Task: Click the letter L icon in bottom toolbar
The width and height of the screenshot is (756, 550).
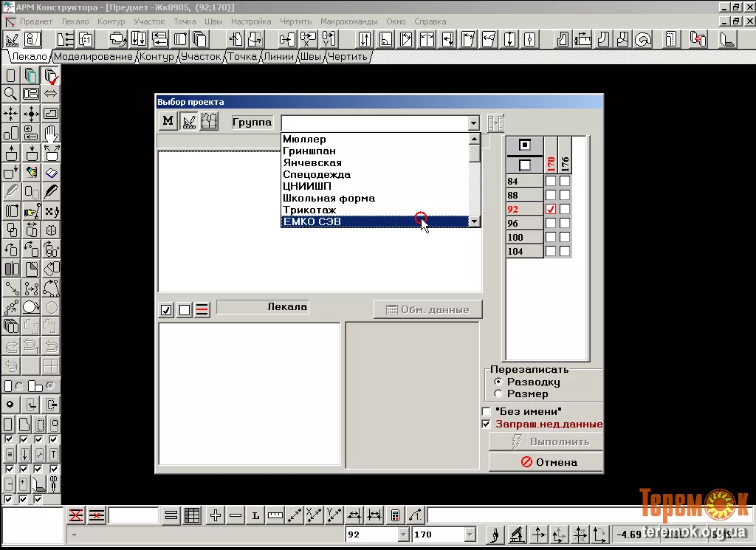Action: pyautogui.click(x=255, y=515)
